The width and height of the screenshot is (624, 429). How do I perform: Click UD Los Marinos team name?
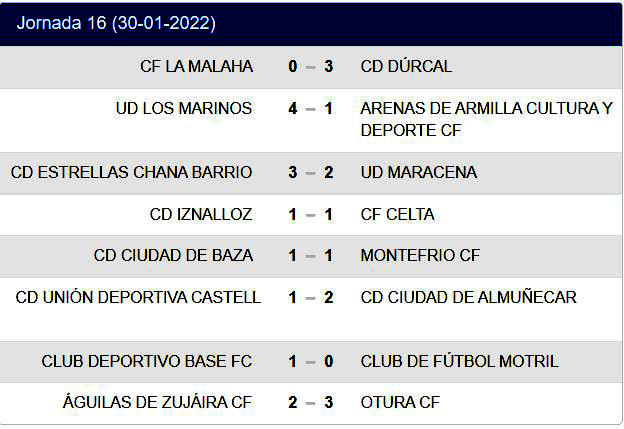click(184, 108)
